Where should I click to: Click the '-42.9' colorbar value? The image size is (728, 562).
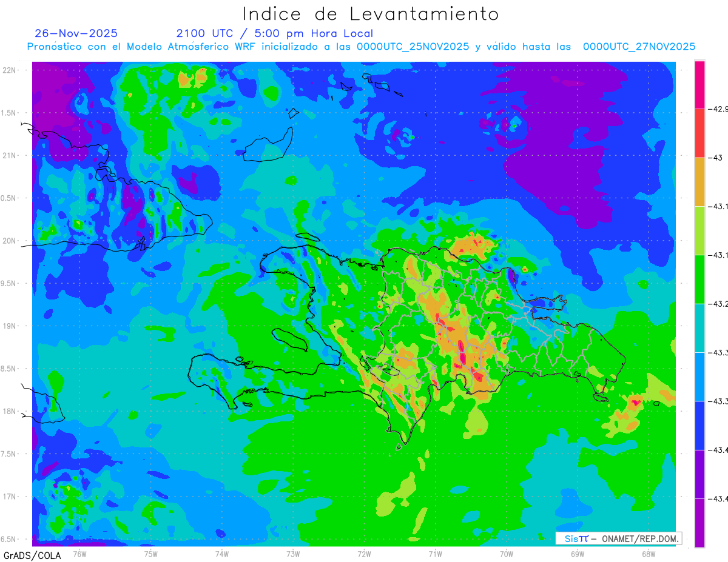click(x=719, y=109)
